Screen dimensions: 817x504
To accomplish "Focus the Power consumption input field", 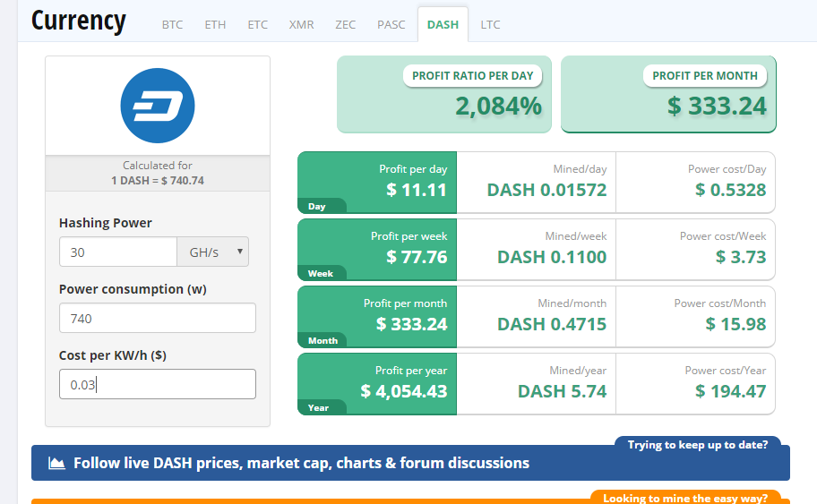I will click(x=158, y=318).
